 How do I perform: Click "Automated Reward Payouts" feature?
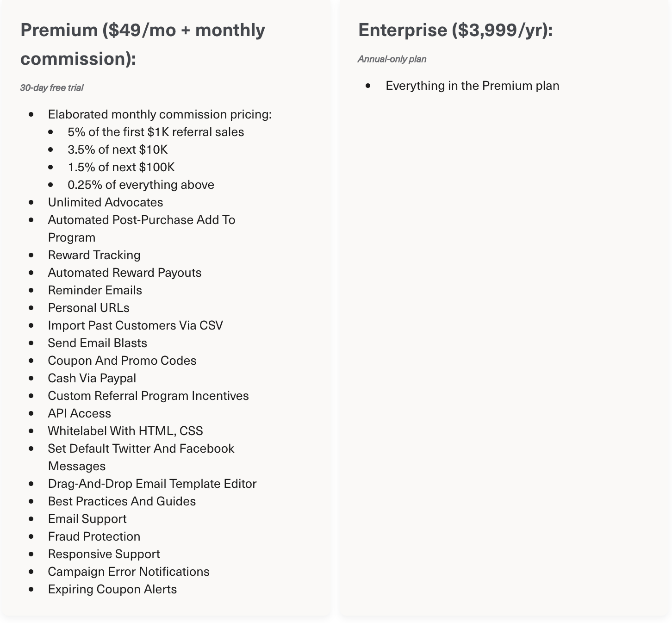pos(124,273)
